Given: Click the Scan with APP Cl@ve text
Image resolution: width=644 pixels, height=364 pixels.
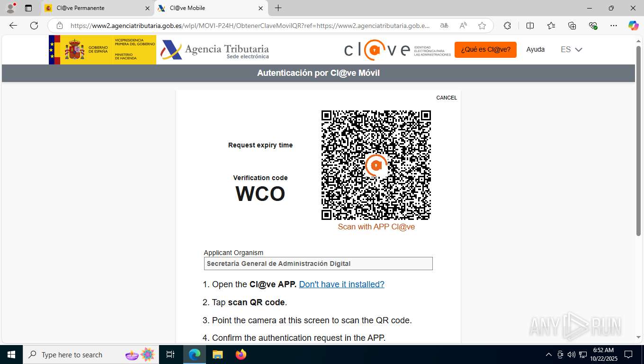Looking at the screenshot, I should point(376,227).
